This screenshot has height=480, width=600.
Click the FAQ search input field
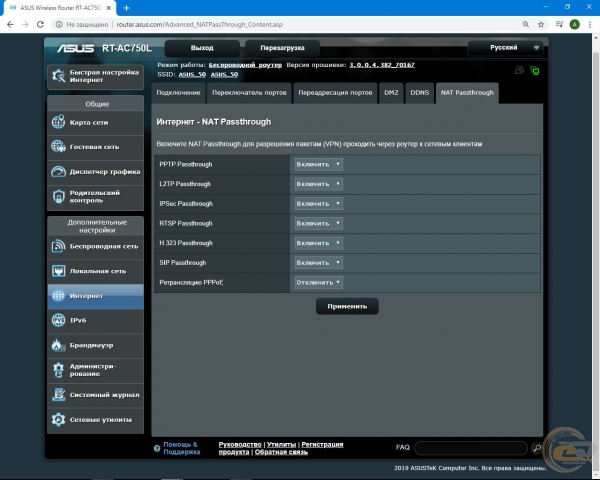(x=470, y=448)
